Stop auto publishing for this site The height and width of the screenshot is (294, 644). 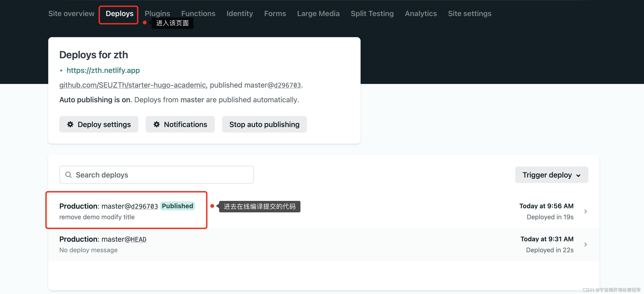(x=264, y=124)
